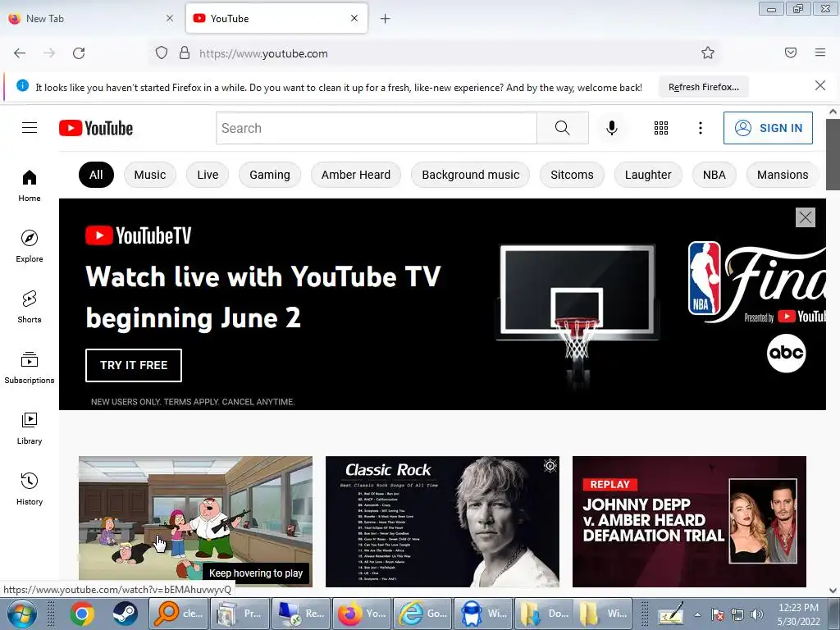
Task: Close the YouTube tab
Action: (354, 18)
